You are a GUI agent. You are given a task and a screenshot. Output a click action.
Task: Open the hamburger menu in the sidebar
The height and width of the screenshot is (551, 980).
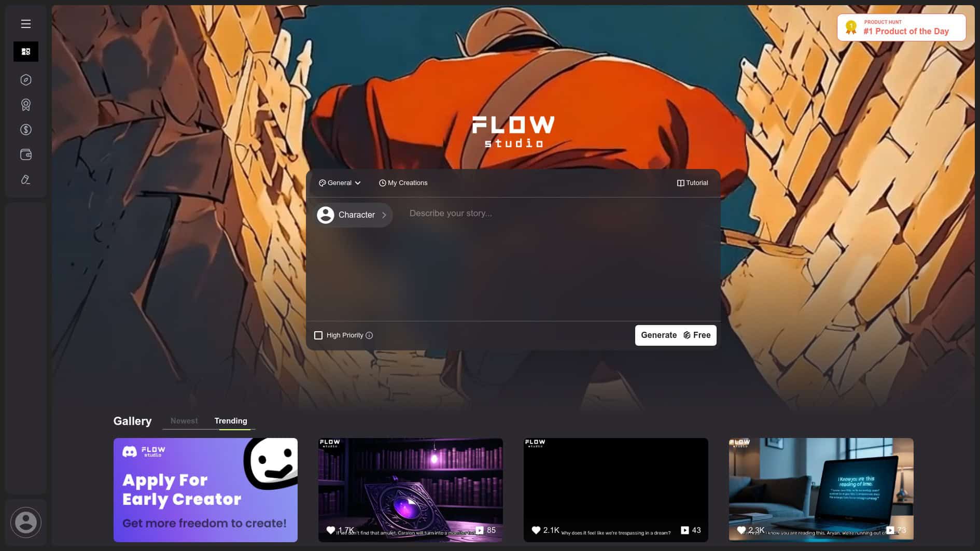(x=25, y=24)
